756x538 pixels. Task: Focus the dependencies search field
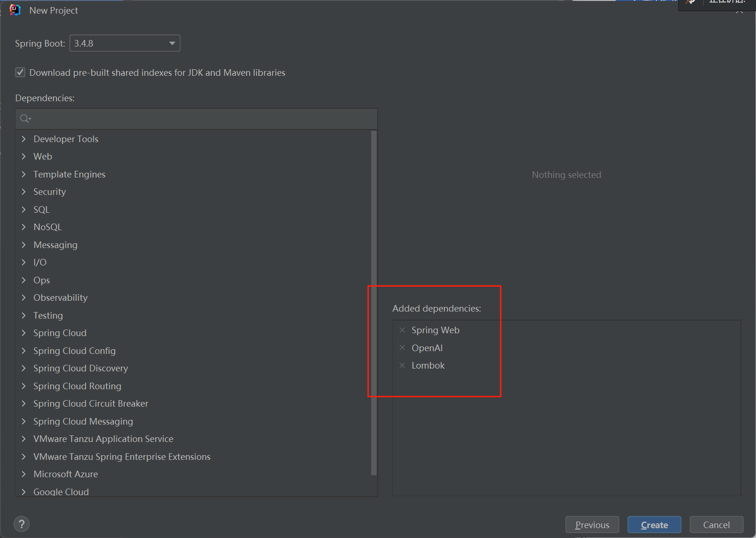tap(196, 119)
